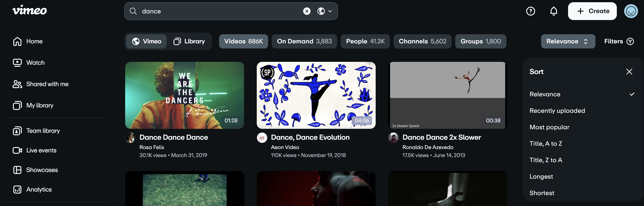This screenshot has width=644, height=206.
Task: Choose Title, A to Z sorting
Action: point(546,143)
